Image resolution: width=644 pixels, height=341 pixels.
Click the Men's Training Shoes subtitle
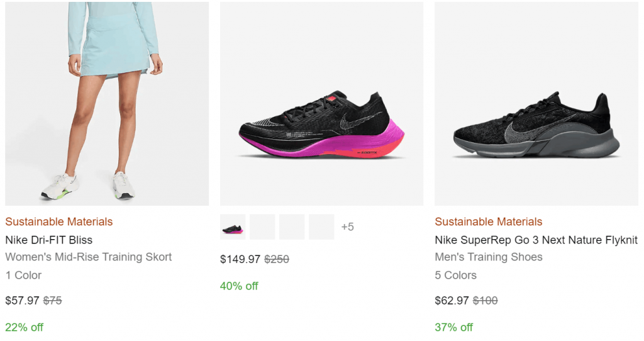[488, 257]
